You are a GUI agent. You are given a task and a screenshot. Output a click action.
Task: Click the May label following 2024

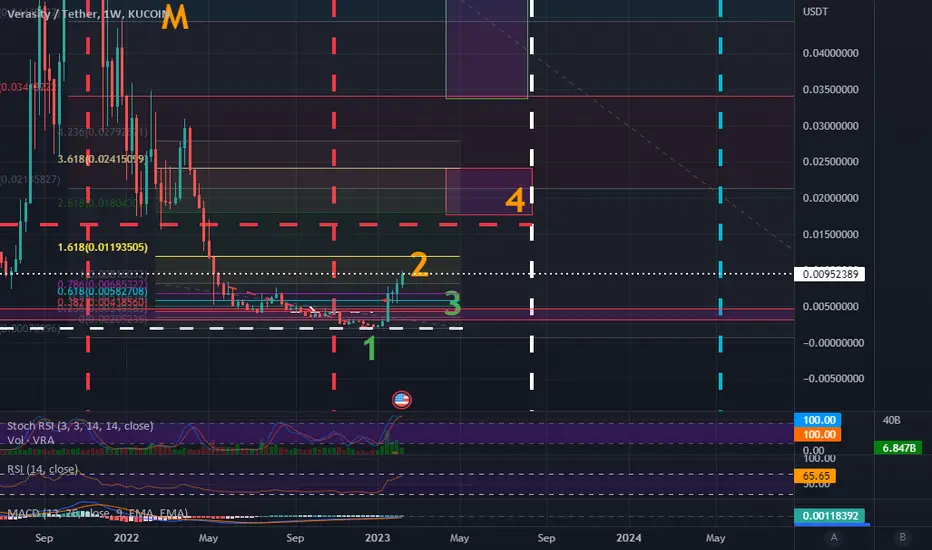715,538
